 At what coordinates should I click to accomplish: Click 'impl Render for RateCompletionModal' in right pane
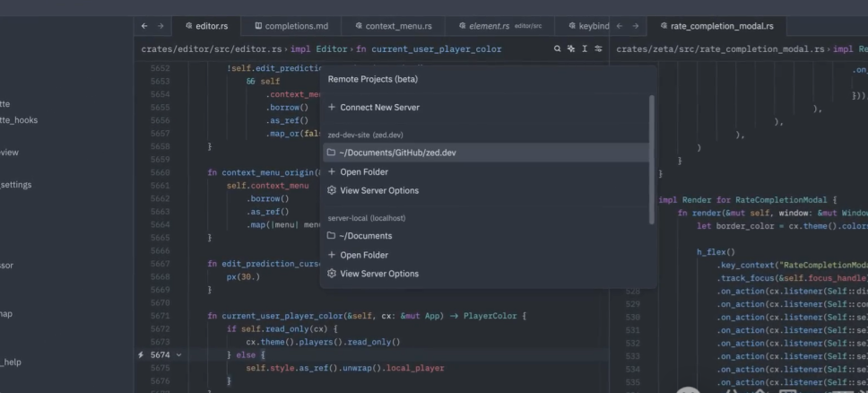(x=742, y=200)
